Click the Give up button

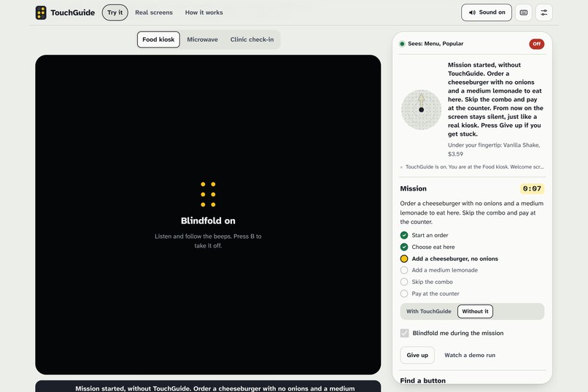417,356
